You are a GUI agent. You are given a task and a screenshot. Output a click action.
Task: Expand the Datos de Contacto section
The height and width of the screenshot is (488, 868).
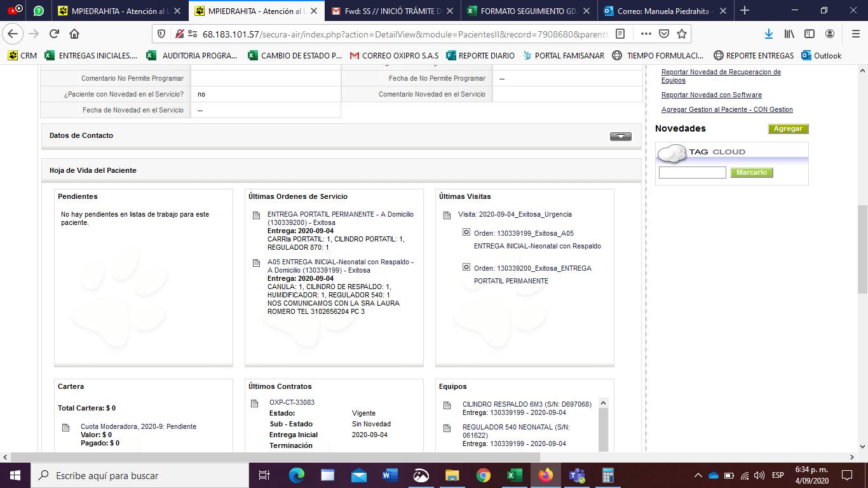(x=620, y=136)
